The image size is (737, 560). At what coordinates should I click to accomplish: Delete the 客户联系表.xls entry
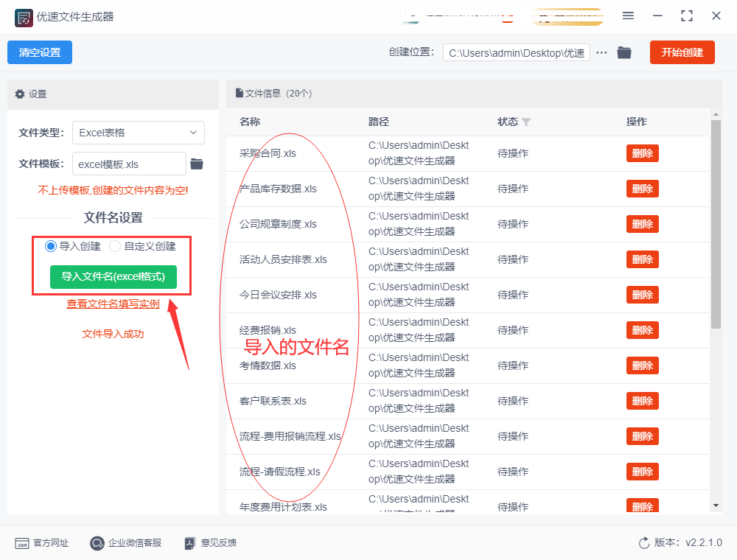pos(642,401)
